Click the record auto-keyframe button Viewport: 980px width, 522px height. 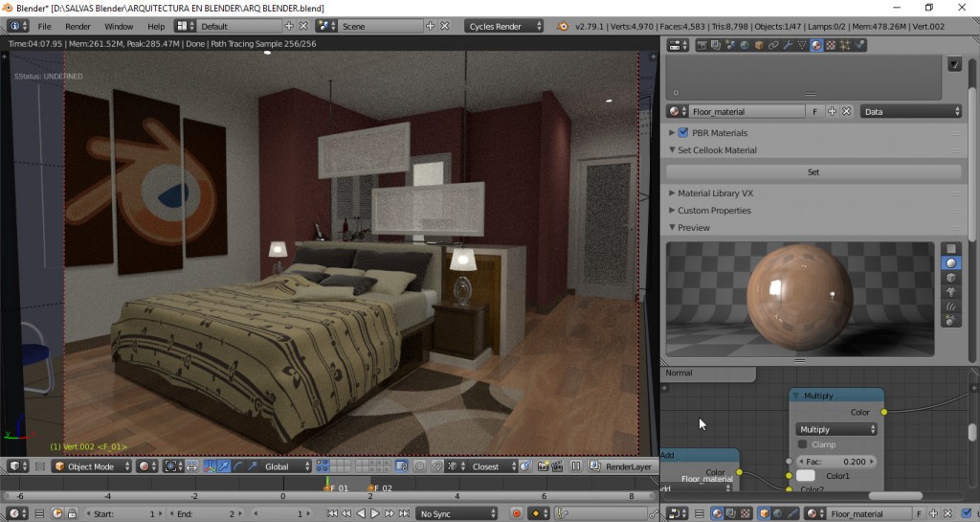pyautogui.click(x=517, y=514)
